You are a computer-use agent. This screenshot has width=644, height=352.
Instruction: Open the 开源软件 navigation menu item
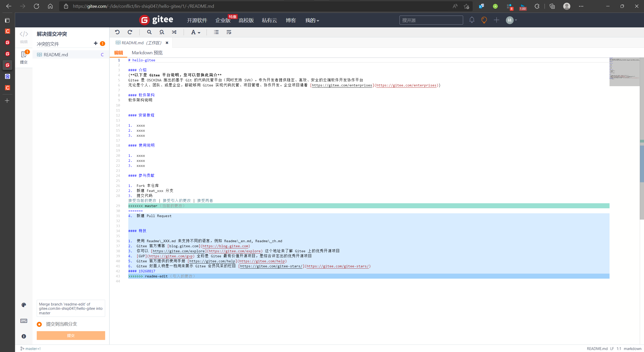pyautogui.click(x=197, y=20)
